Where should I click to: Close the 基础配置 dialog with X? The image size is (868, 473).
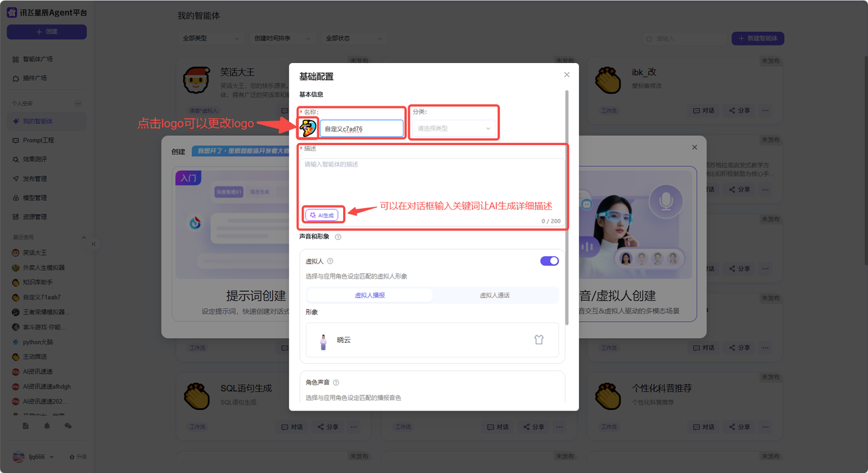coord(567,75)
